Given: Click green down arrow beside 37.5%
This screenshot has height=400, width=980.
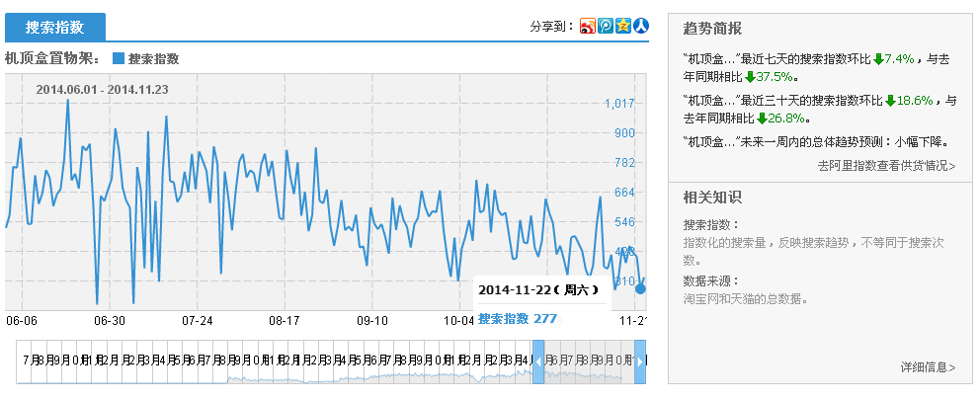Looking at the screenshot, I should 750,76.
